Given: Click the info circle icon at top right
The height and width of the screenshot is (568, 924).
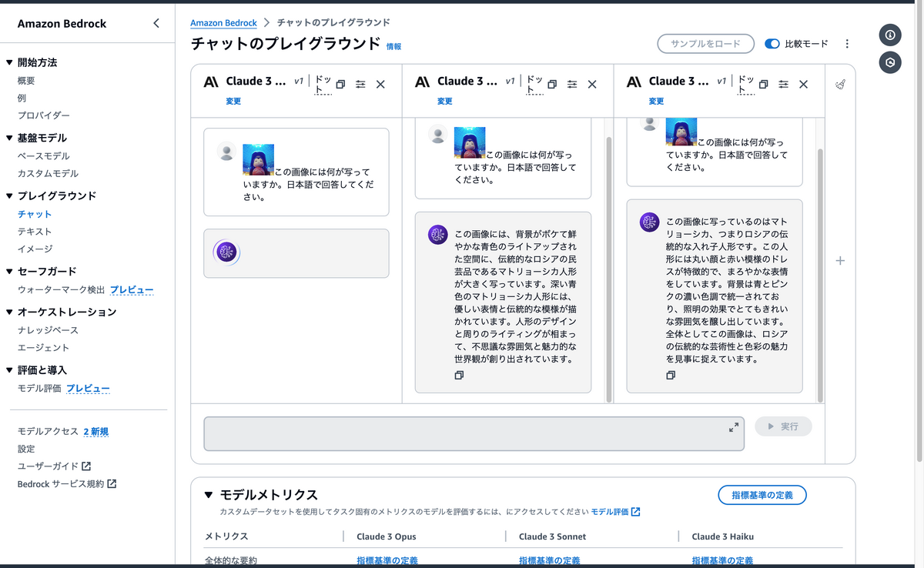Looking at the screenshot, I should point(890,35).
